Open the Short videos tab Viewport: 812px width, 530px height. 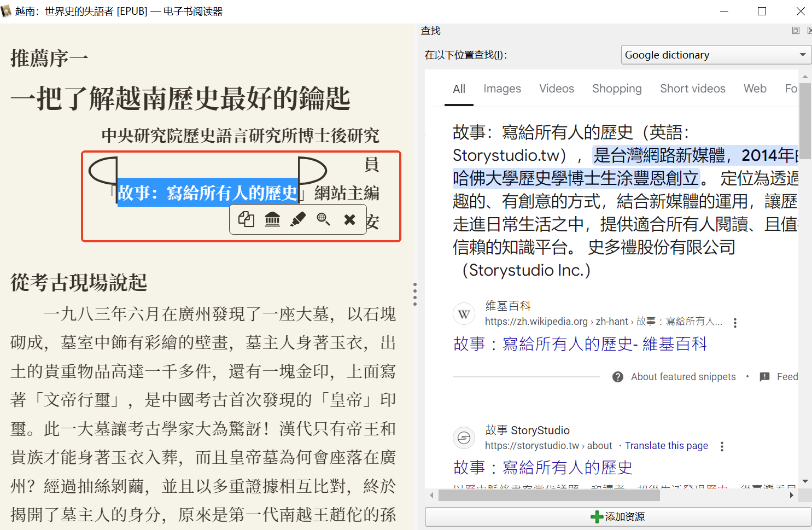[x=692, y=89]
